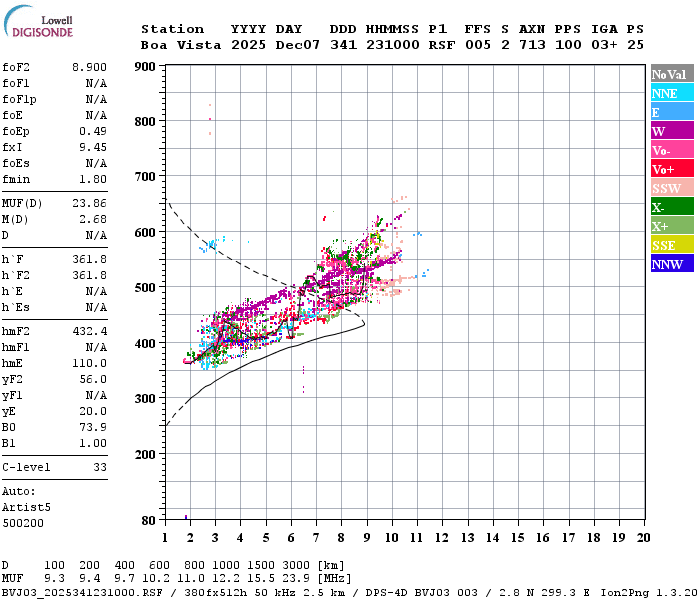Select the NNE cyan legend swatch

pos(672,93)
